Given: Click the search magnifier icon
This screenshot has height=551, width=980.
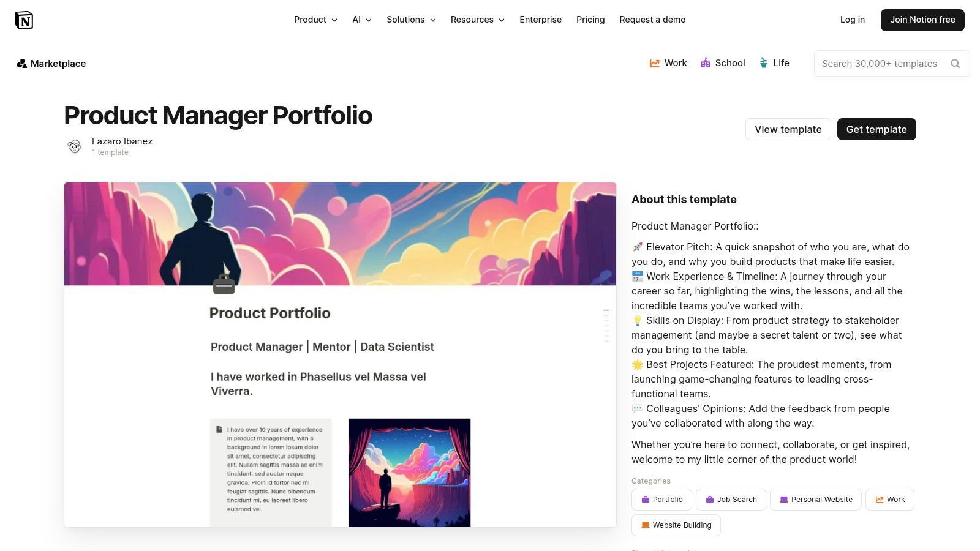Looking at the screenshot, I should 956,63.
